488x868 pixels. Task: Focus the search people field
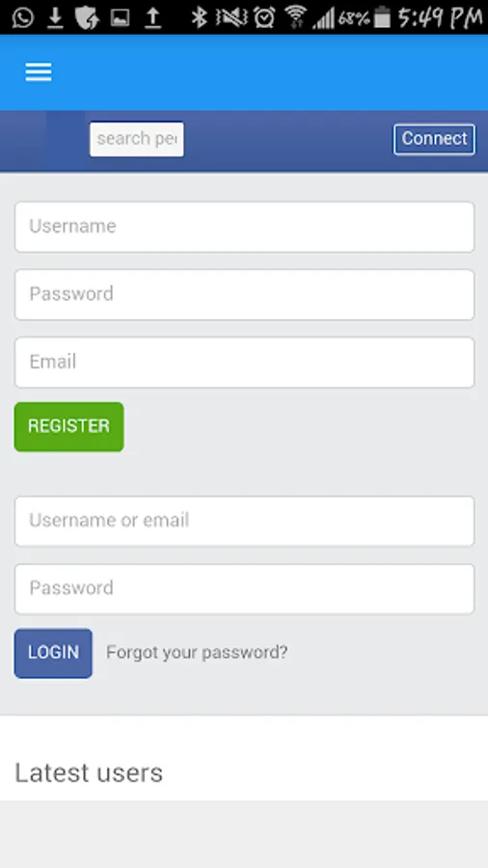tap(137, 138)
